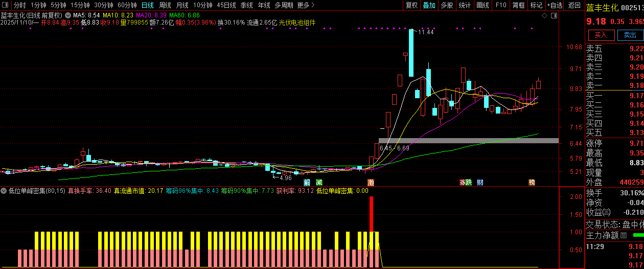The width and height of the screenshot is (644, 269).
Task: Add stock via +自选 button
Action: pyautogui.click(x=555, y=5)
